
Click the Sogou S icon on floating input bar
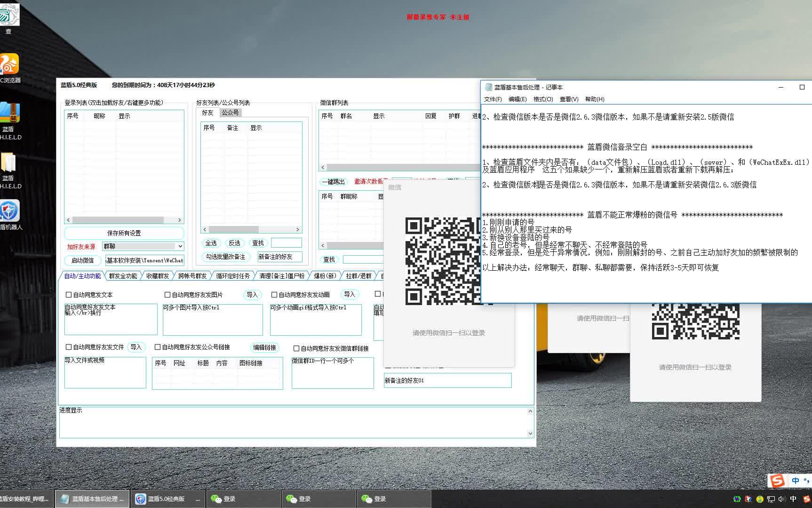click(x=777, y=481)
